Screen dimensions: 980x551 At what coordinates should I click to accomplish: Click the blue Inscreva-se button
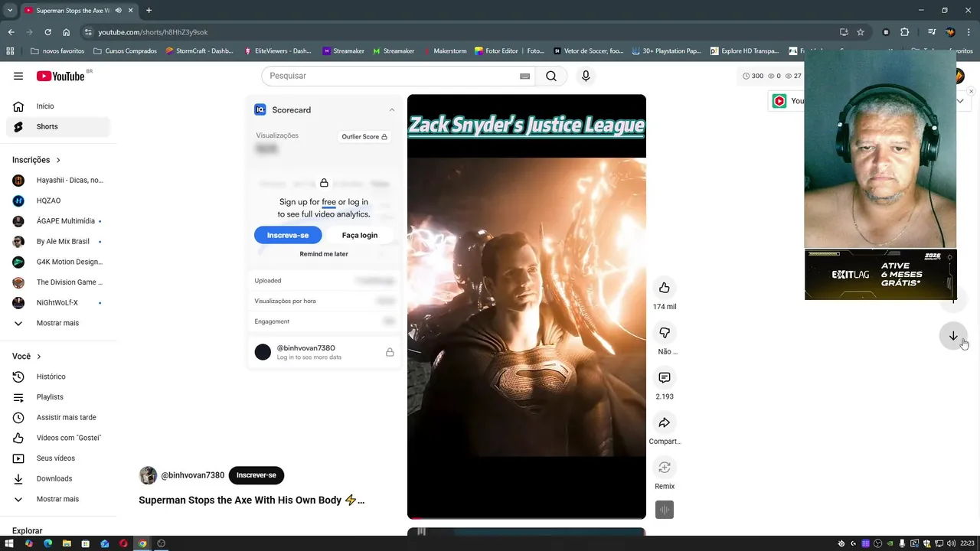[288, 235]
